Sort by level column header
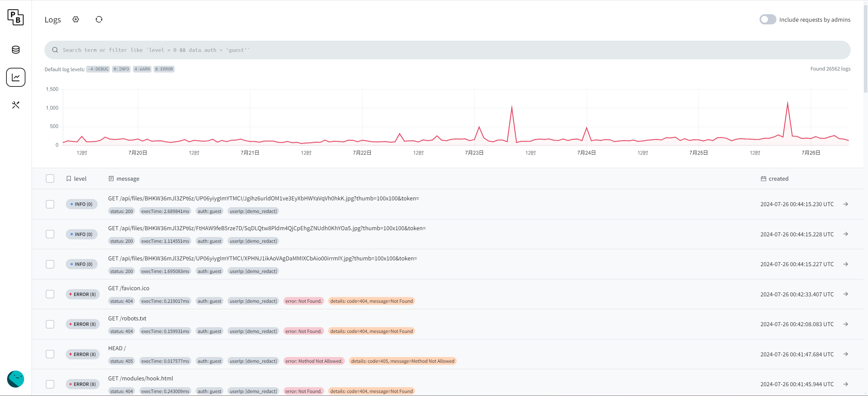The width and height of the screenshot is (868, 396). click(76, 179)
